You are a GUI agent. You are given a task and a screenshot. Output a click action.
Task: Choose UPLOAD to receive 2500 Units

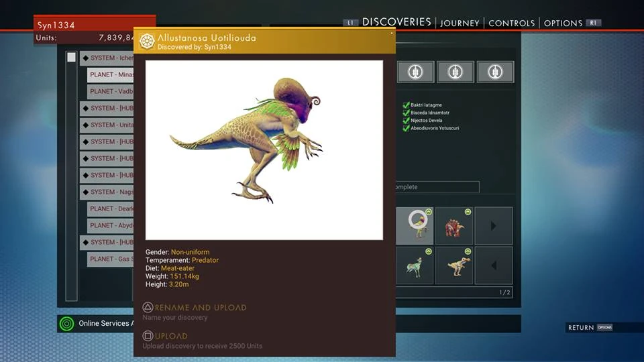click(x=171, y=336)
